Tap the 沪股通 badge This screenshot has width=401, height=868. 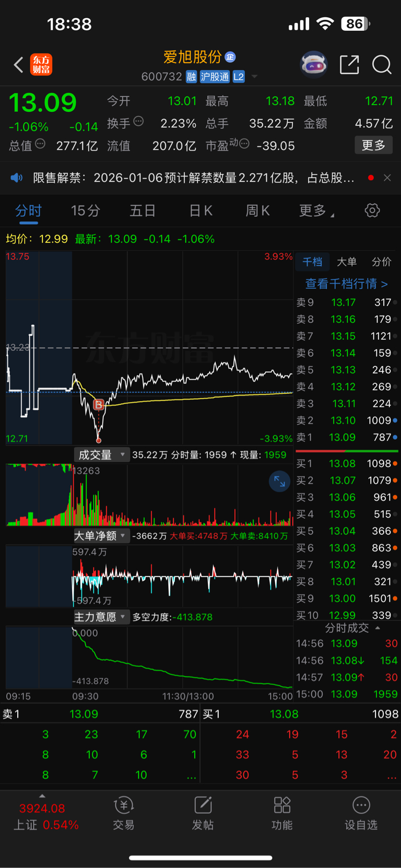click(x=215, y=77)
